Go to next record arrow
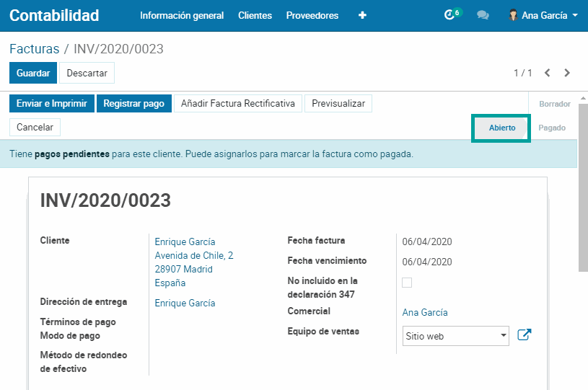This screenshot has width=588, height=390. coord(567,73)
